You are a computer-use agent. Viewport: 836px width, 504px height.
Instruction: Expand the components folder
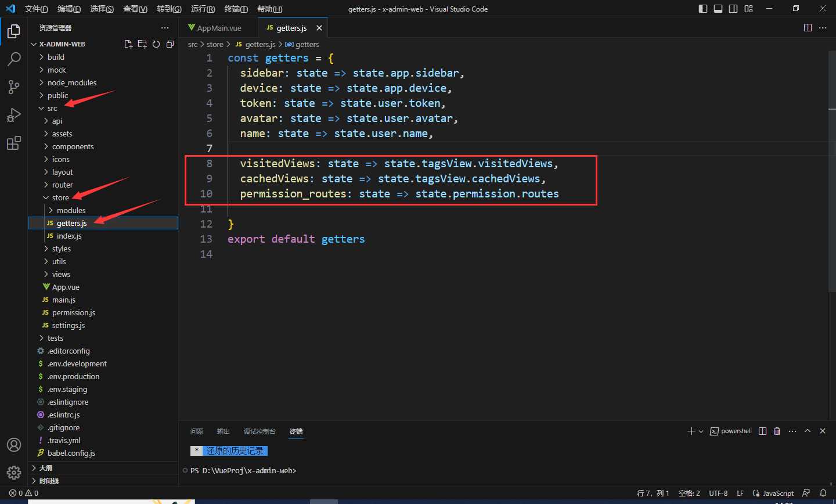pyautogui.click(x=103, y=146)
